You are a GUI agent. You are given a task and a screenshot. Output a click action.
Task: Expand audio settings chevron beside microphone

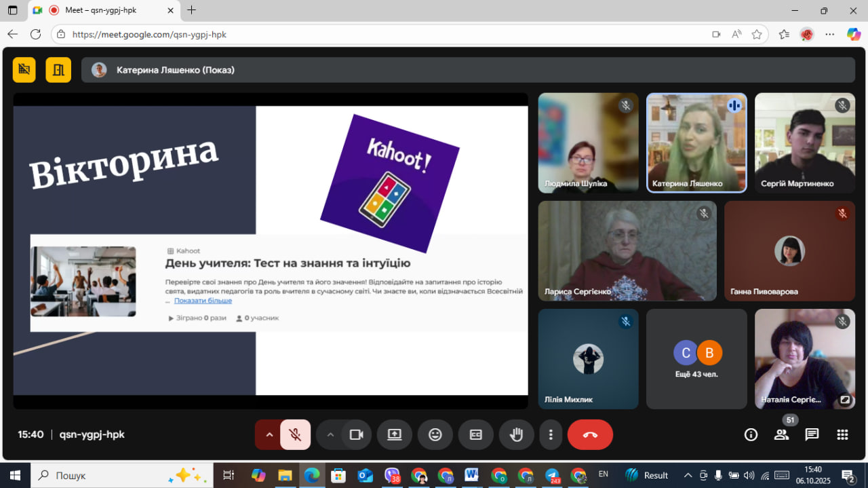click(x=269, y=435)
